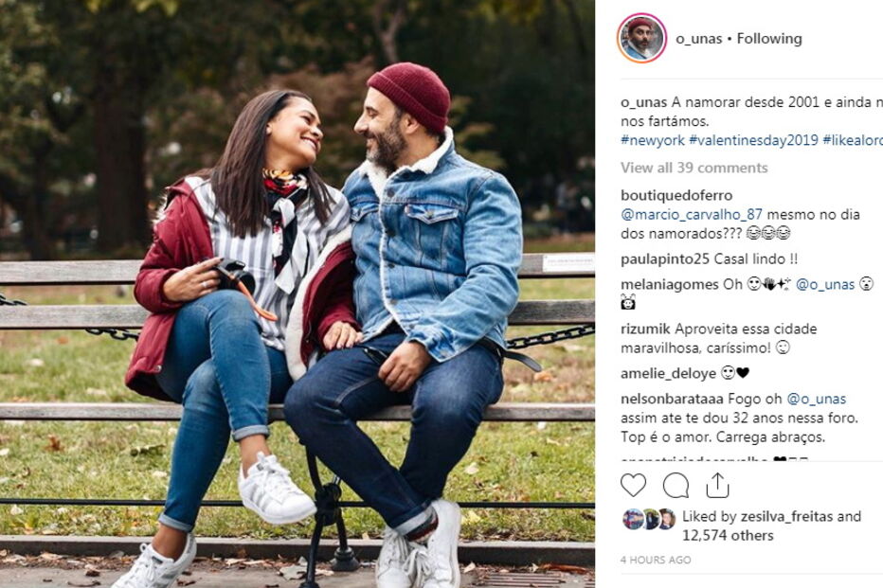The height and width of the screenshot is (588, 883).
Task: Visit the @marcio_carvalho_87 mention
Action: click(x=692, y=214)
